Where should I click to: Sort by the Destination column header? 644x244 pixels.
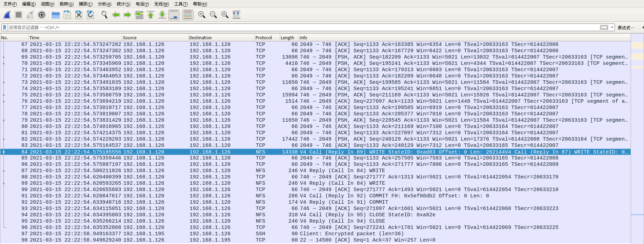(x=221, y=38)
